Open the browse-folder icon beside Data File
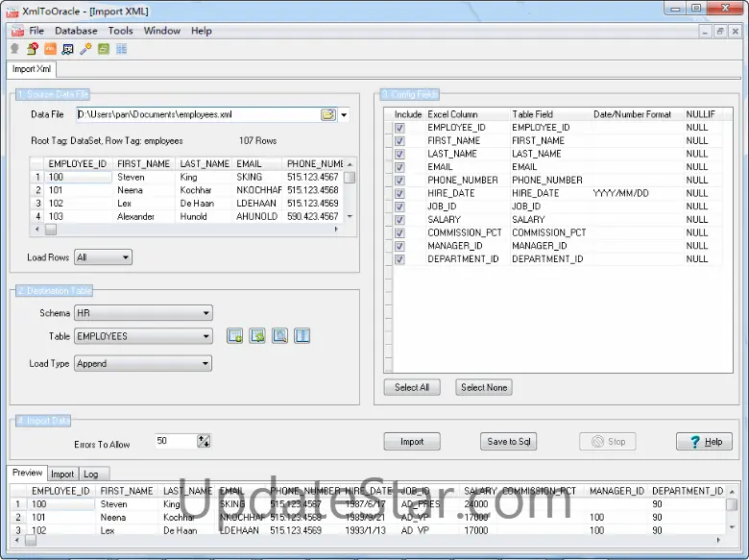 tap(328, 114)
